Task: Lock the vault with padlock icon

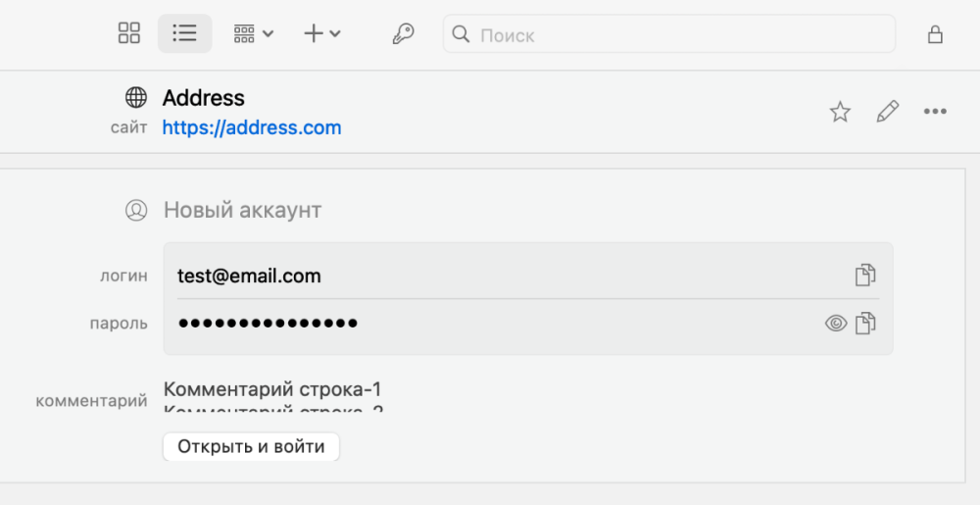Action: (x=935, y=34)
